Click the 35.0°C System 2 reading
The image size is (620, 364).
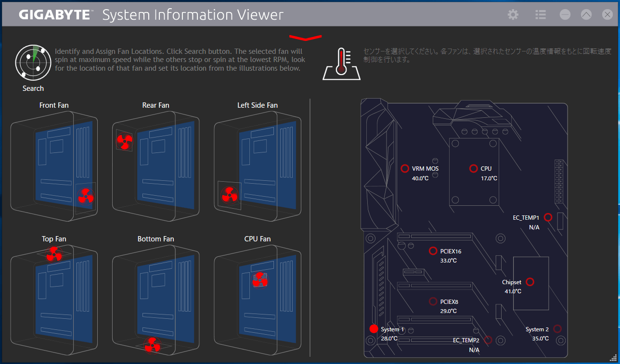point(541,339)
